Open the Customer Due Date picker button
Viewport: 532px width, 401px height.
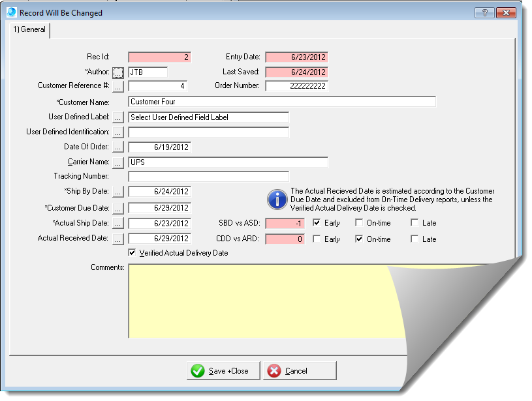point(118,209)
